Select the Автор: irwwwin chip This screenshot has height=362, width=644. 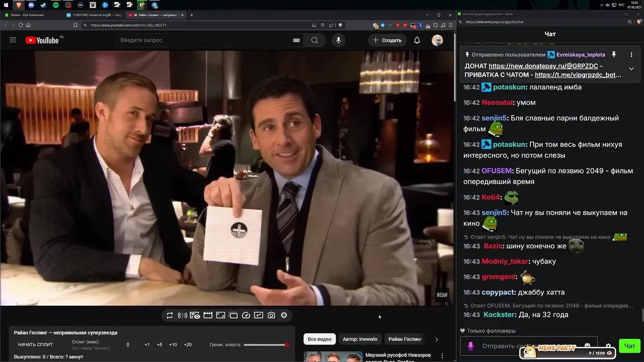(360, 339)
